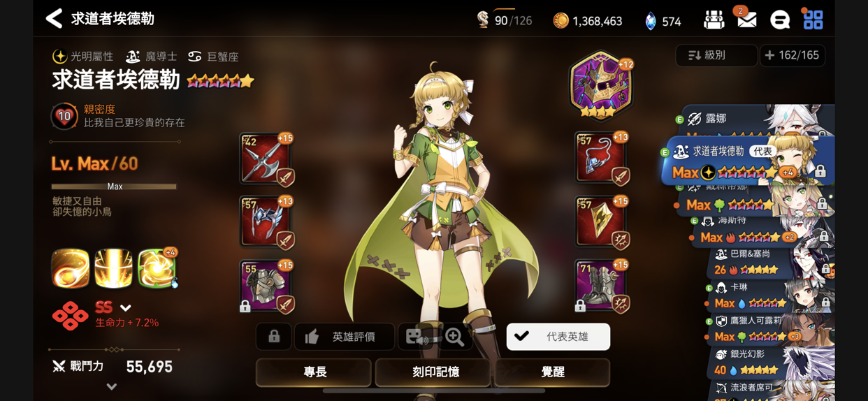Open the level 71 boots equipment slot
This screenshot has height=401, width=868.
(x=602, y=285)
